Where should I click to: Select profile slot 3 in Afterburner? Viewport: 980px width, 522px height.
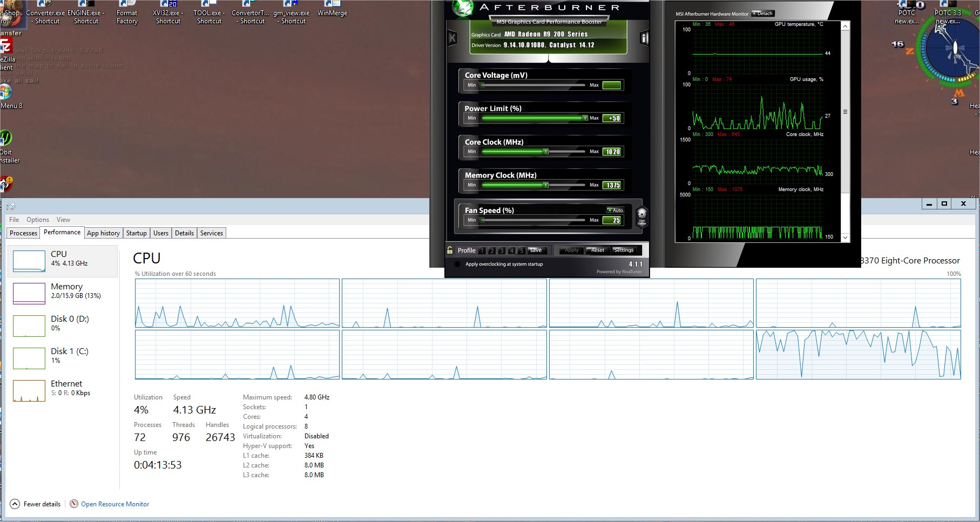point(502,250)
